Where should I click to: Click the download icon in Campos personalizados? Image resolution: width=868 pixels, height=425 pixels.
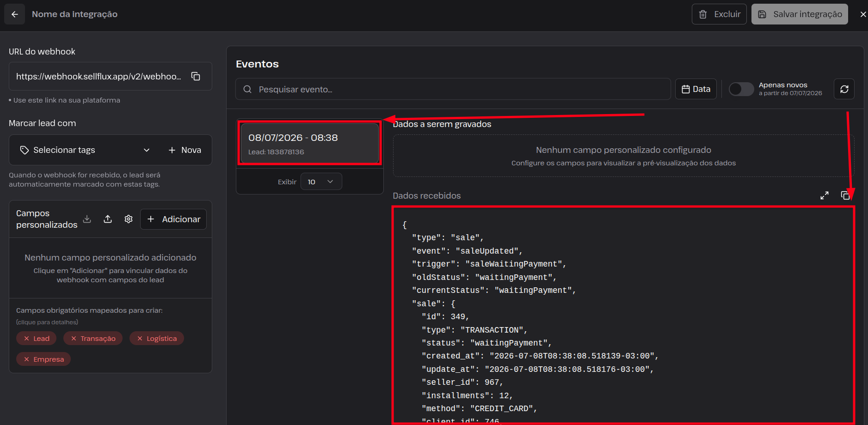[87, 219]
